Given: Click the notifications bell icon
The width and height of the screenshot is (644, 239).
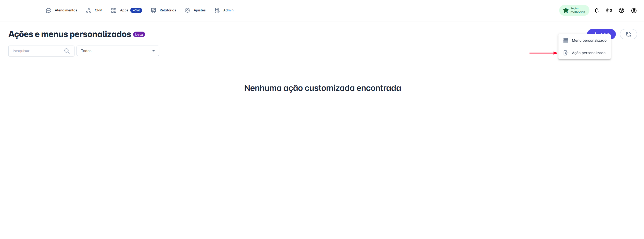Looking at the screenshot, I should (x=596, y=10).
